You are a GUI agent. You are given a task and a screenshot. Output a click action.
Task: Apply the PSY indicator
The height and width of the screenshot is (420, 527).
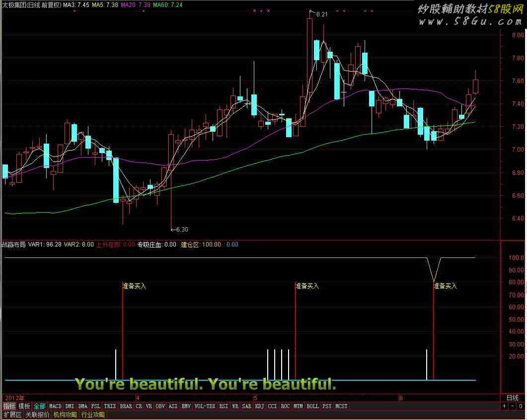click(327, 406)
